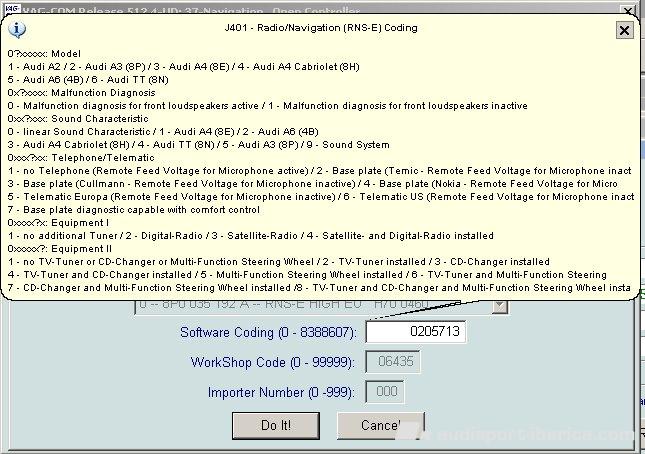Click the '0xxxxx?: Equipment II' line
The image size is (645, 454).
pos(60,249)
